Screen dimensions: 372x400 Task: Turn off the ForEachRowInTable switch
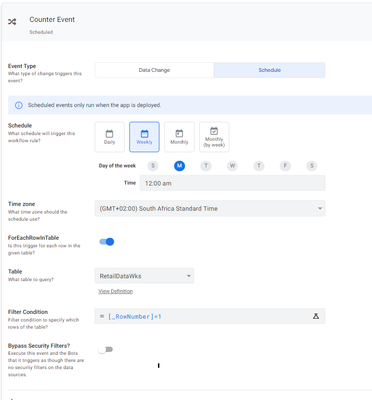pos(107,242)
